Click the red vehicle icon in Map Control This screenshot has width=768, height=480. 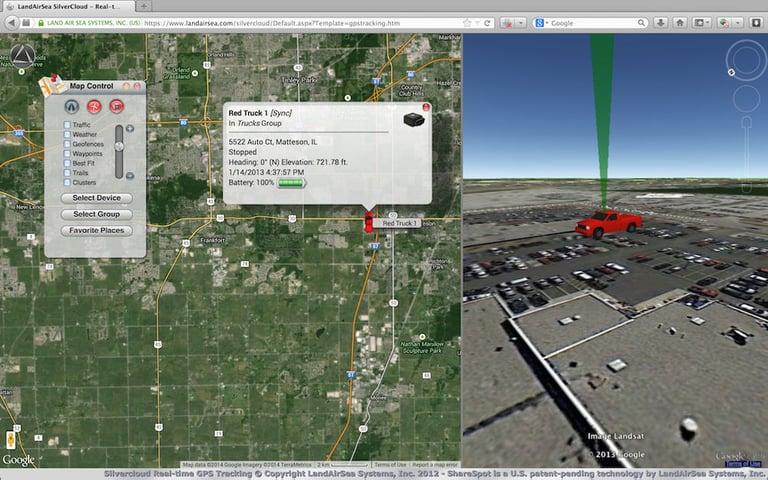[117, 106]
